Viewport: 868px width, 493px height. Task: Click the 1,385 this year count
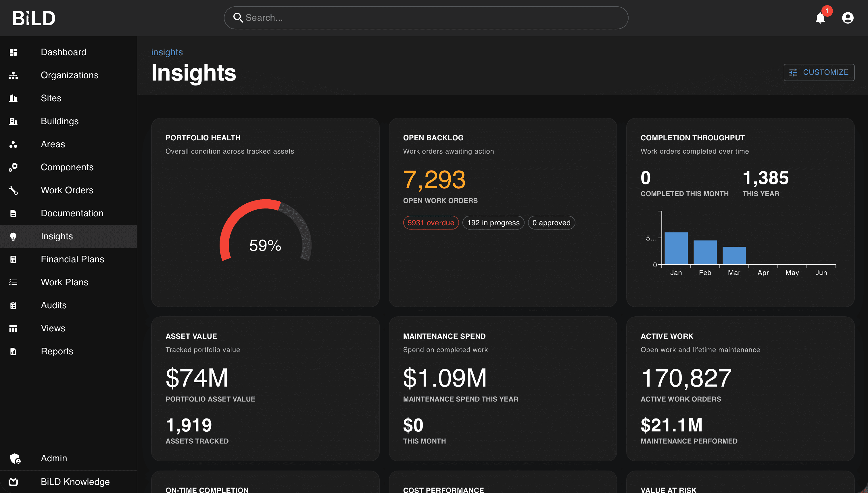click(x=765, y=178)
